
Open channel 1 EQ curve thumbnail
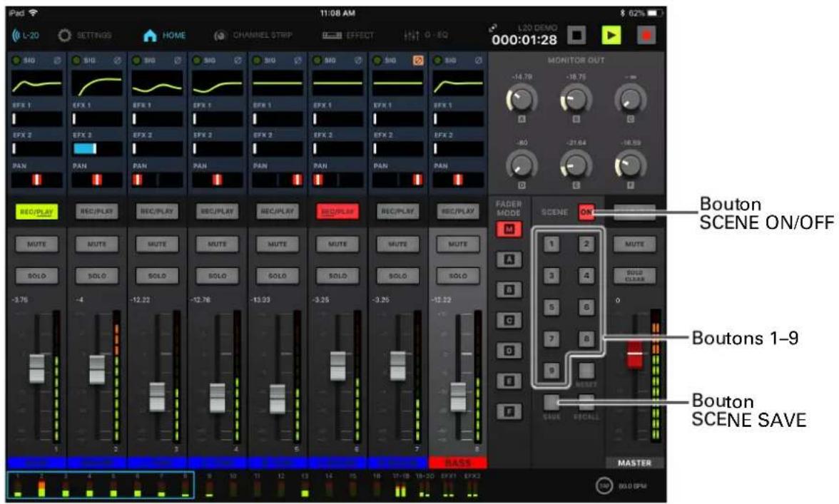[37, 83]
